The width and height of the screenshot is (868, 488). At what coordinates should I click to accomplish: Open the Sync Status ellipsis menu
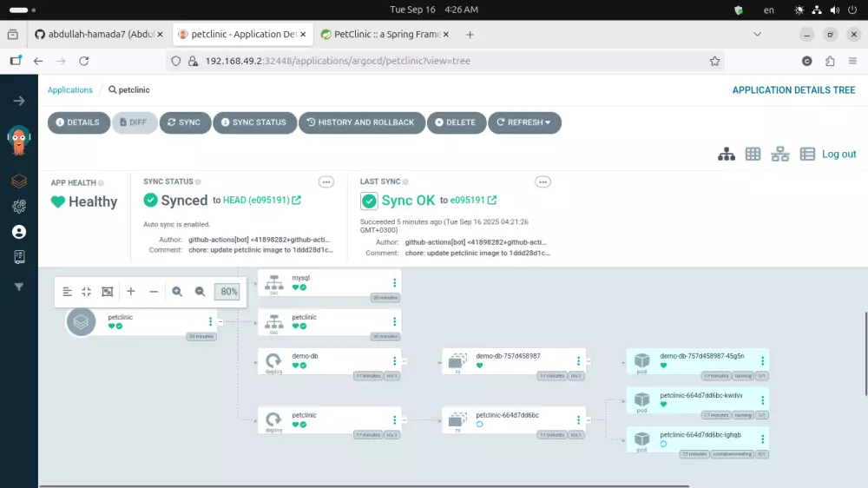point(326,182)
